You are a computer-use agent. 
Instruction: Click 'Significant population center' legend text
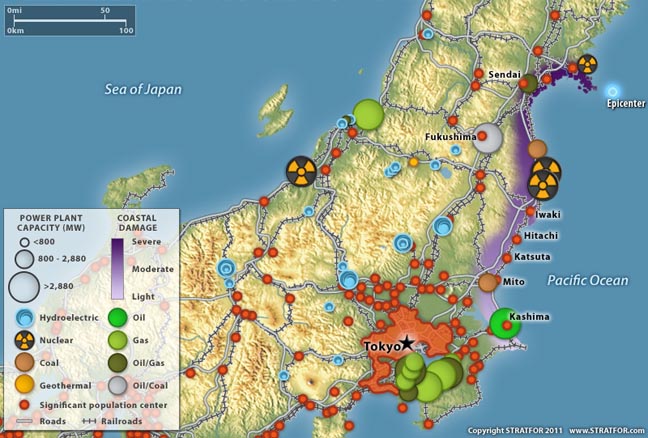click(x=103, y=405)
